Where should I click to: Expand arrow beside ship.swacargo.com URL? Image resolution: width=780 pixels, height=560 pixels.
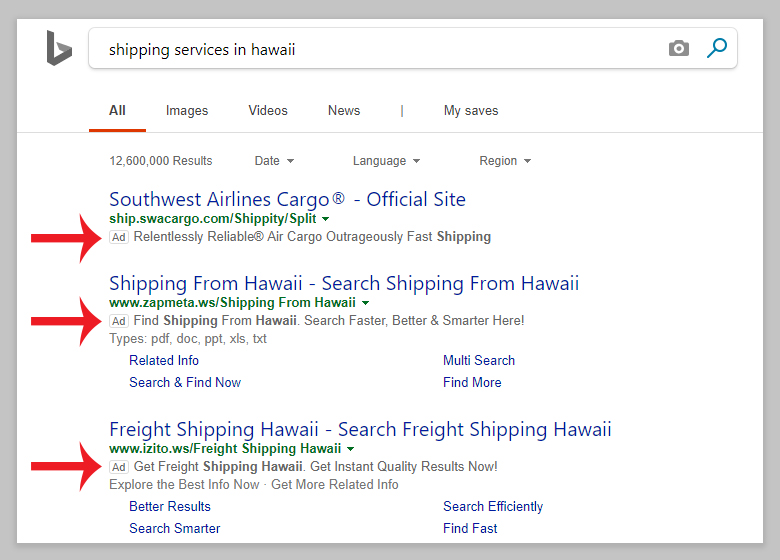coord(326,219)
